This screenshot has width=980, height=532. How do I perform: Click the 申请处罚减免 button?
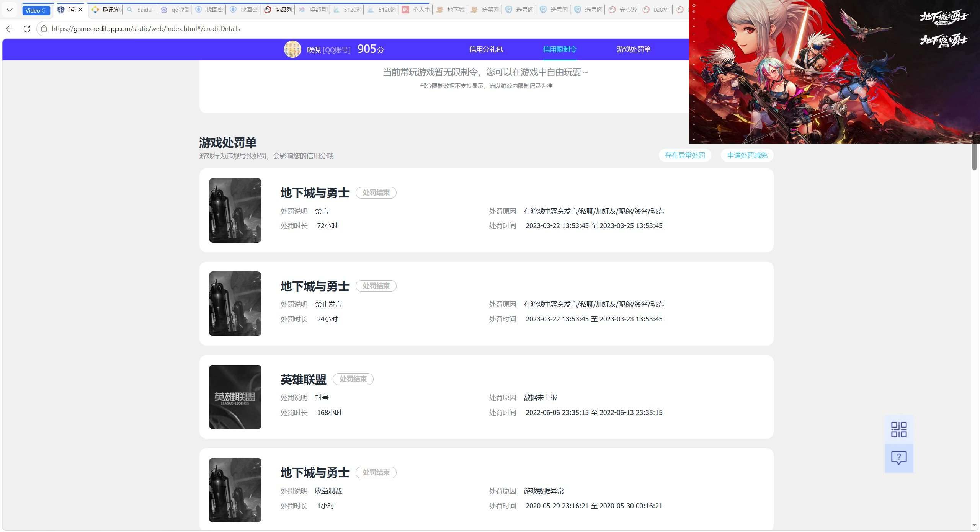click(747, 155)
